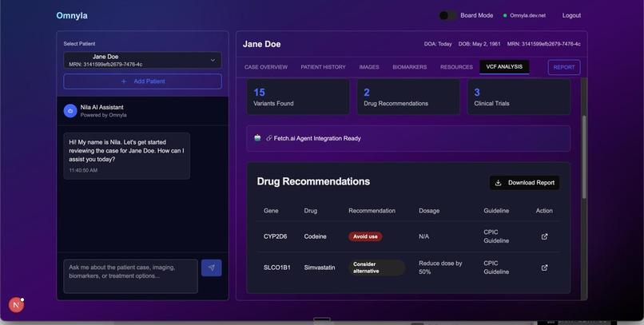Click the vertical scrollbar of the VCF analysis panel
Image resolution: width=644 pixels, height=325 pixels.
click(x=584, y=158)
